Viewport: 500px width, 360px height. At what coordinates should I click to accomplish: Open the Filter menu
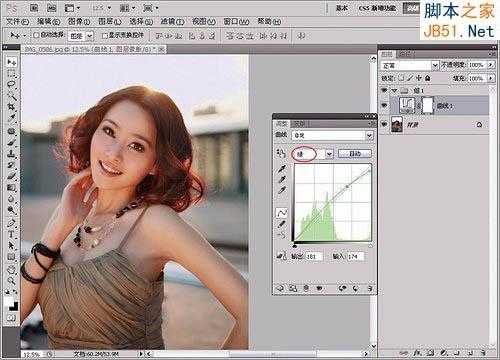(x=172, y=22)
